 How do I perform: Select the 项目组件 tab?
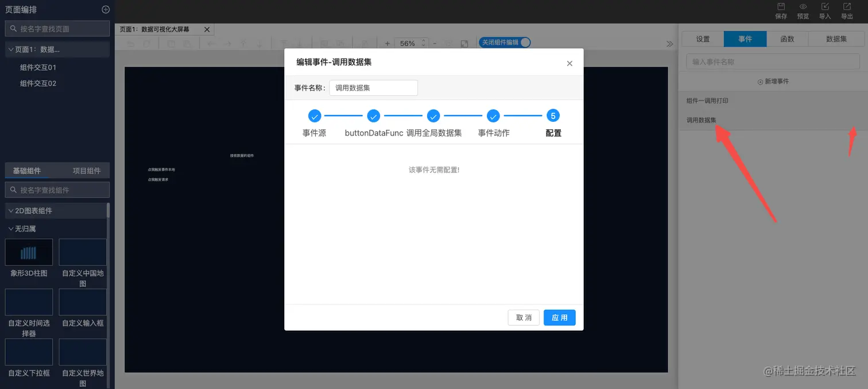pyautogui.click(x=87, y=171)
